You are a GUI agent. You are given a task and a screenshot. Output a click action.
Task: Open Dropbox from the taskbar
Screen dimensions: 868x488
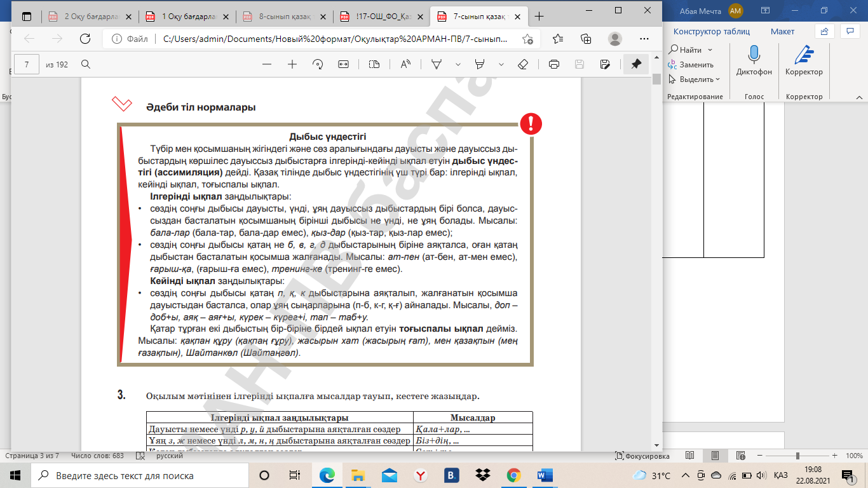[x=483, y=475]
